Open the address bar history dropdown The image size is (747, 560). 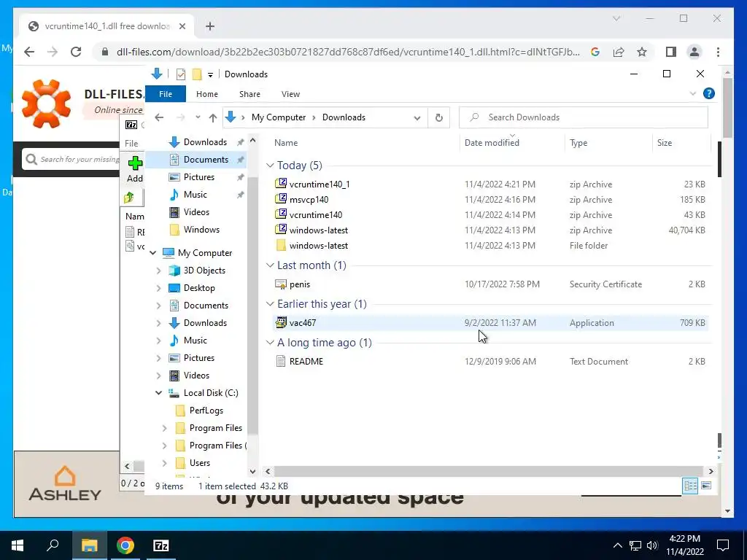tap(417, 117)
